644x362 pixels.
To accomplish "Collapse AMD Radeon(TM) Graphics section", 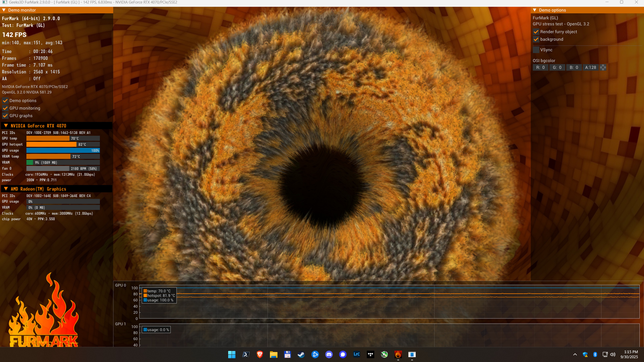I will (6, 189).
